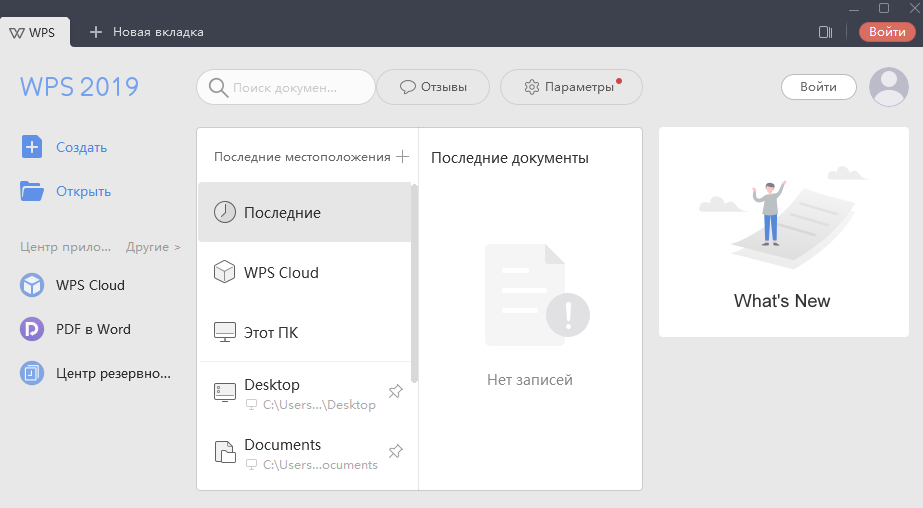
Task: Click the document search field
Action: point(290,87)
